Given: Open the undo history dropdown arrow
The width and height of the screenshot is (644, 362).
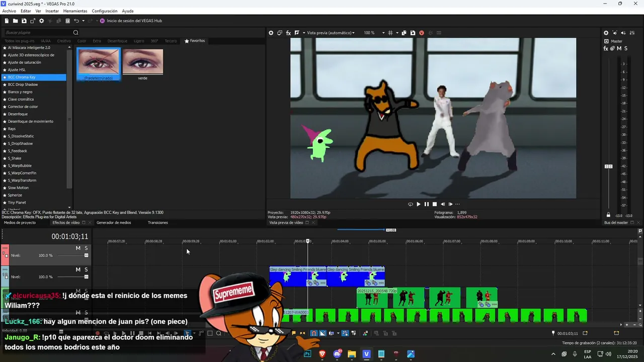Looking at the screenshot, I should click(83, 21).
